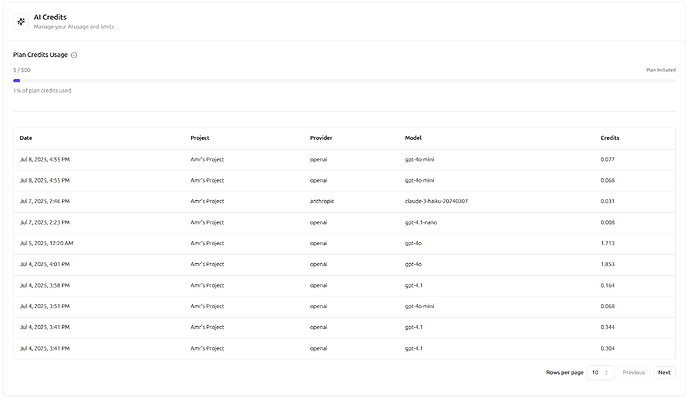Open the Rows per page dropdown

click(600, 372)
